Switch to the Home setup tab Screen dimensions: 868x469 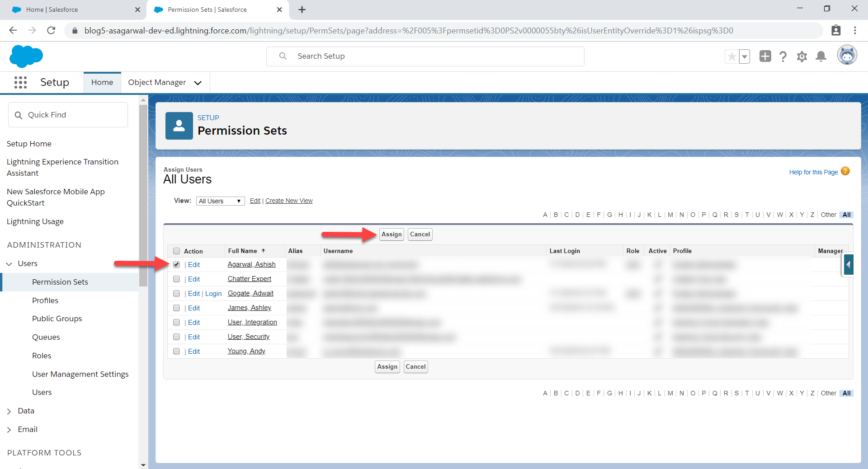pos(102,82)
